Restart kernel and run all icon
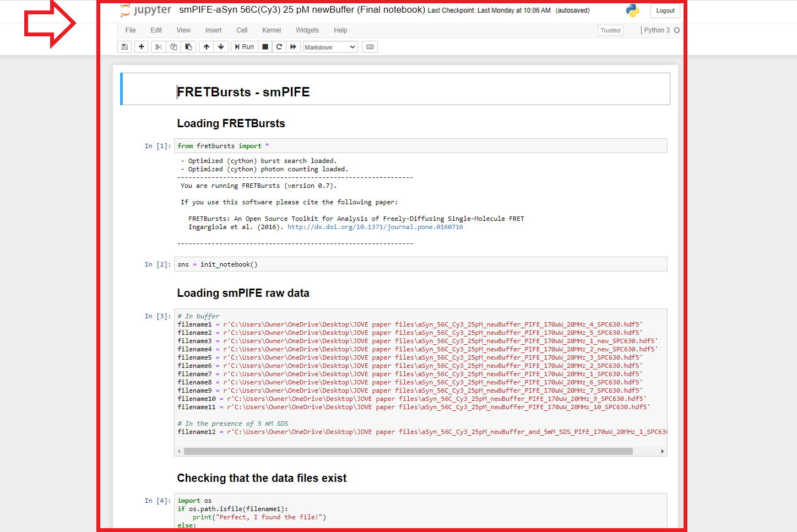Image resolution: width=797 pixels, height=532 pixels. (x=293, y=47)
